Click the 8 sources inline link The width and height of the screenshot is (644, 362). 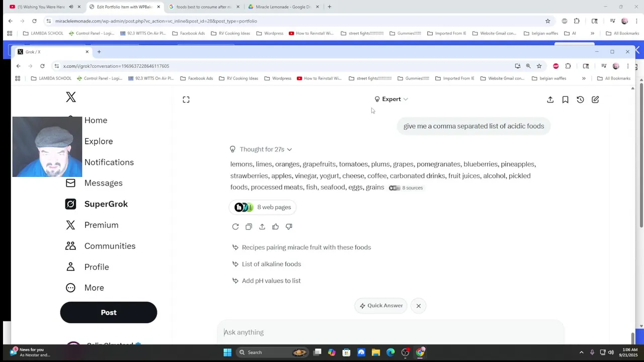click(406, 188)
